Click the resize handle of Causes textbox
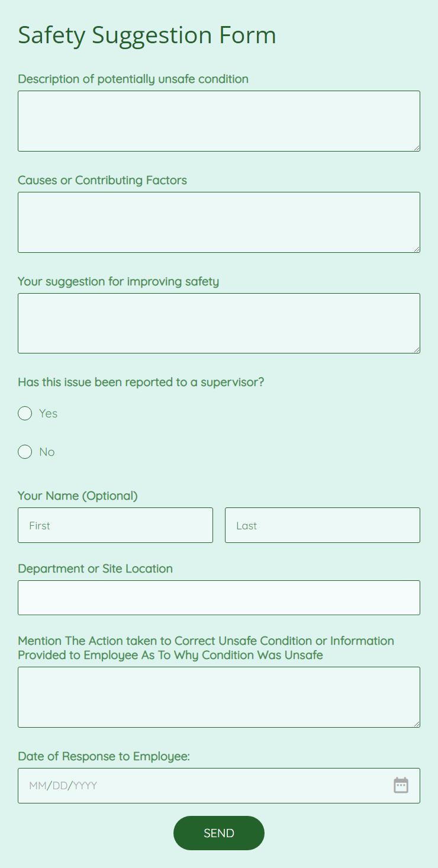Image resolution: width=438 pixels, height=868 pixels. tap(417, 249)
